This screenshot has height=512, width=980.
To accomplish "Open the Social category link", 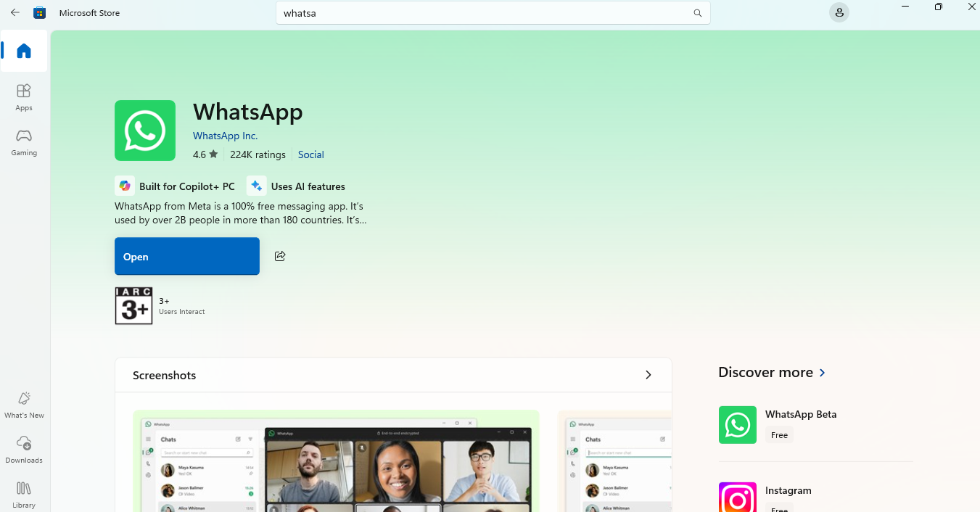I will (310, 154).
